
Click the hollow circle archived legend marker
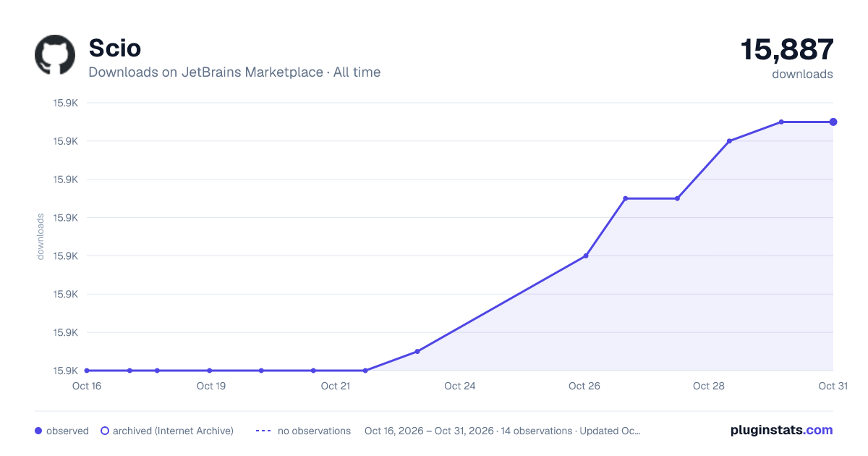tap(105, 431)
